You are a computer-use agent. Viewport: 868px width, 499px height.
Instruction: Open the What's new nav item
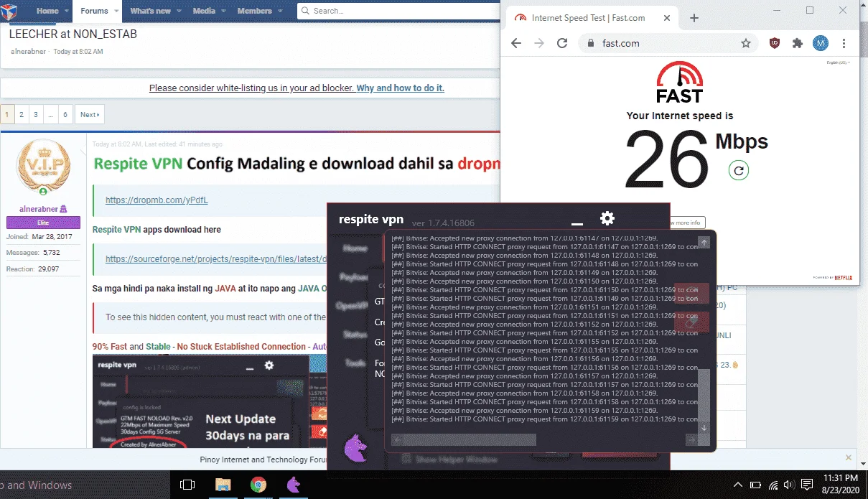150,11
